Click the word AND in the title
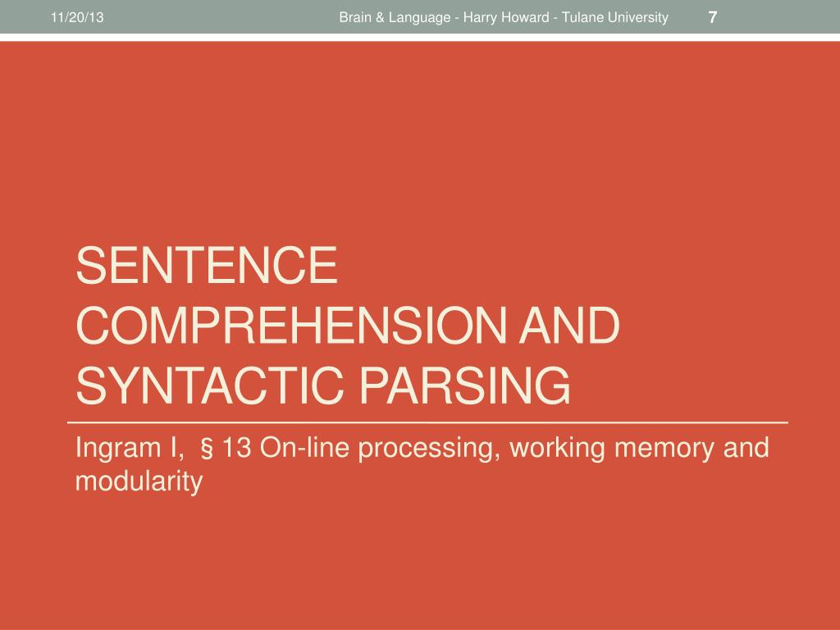 (x=569, y=326)
